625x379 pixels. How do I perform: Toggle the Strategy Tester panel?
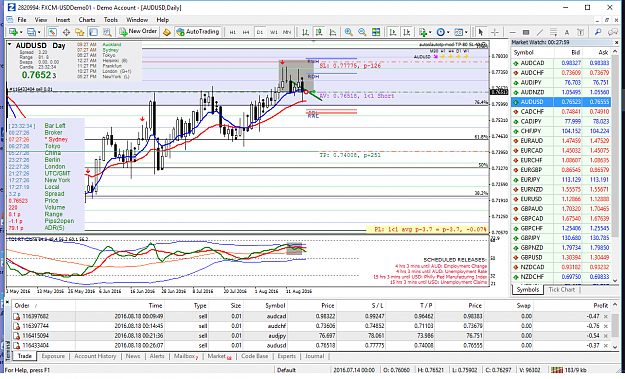107,32
